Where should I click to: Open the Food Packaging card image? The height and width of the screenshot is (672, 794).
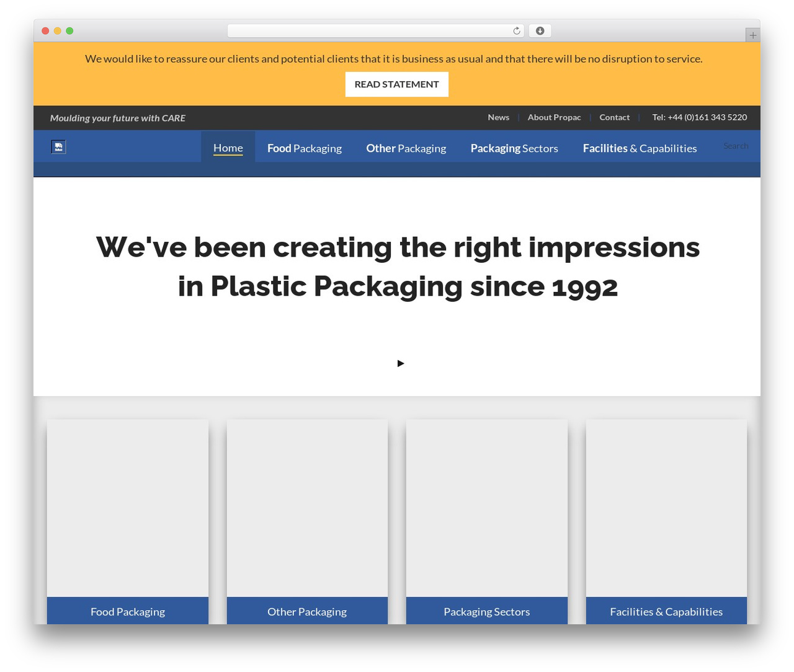tap(128, 508)
